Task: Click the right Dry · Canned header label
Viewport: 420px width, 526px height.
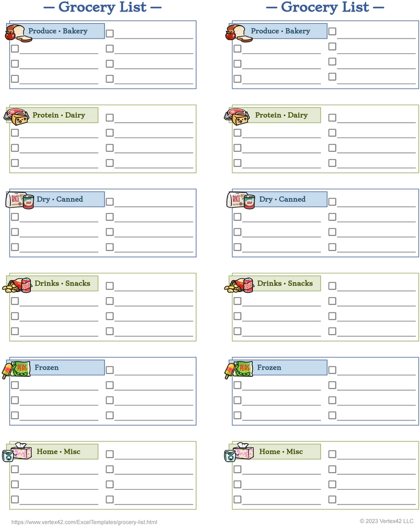Action: coord(282,199)
